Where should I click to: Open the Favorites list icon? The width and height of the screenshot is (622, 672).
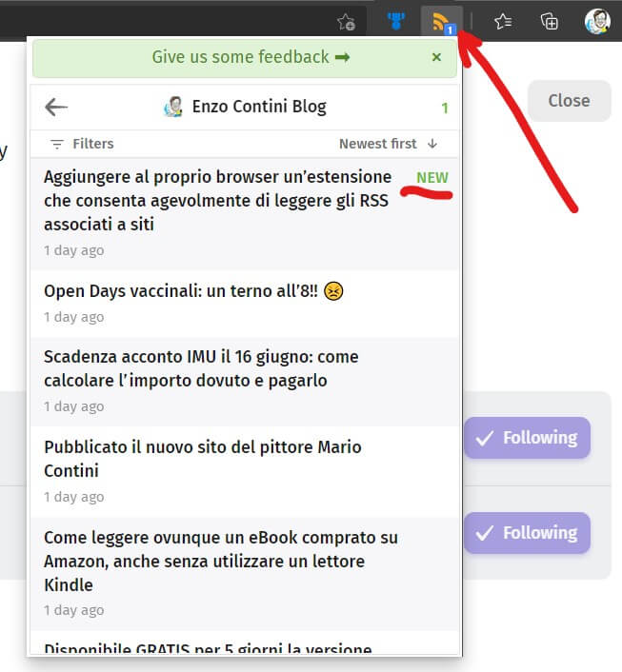(x=503, y=21)
